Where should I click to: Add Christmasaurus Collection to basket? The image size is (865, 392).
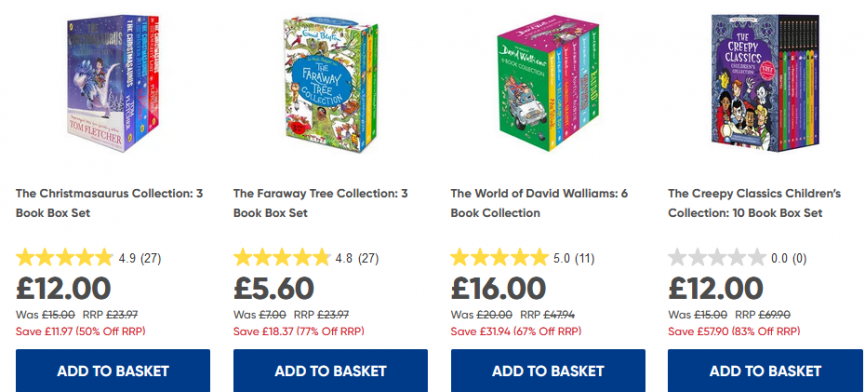pyautogui.click(x=113, y=370)
